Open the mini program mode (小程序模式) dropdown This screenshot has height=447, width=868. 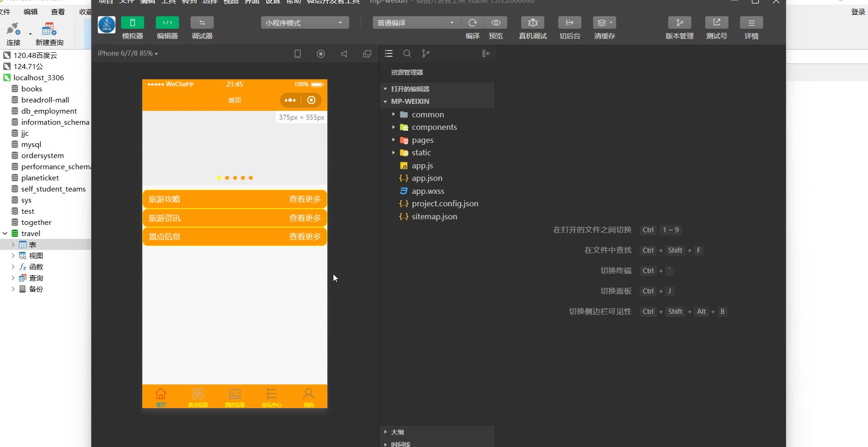(x=305, y=23)
